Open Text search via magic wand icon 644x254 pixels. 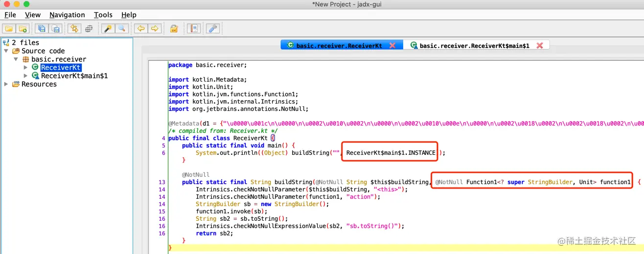108,28
